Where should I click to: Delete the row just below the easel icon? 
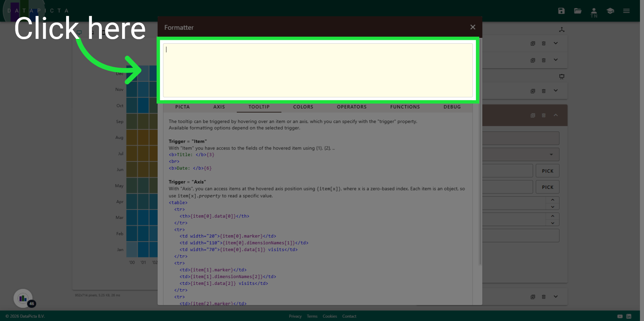[x=544, y=91]
